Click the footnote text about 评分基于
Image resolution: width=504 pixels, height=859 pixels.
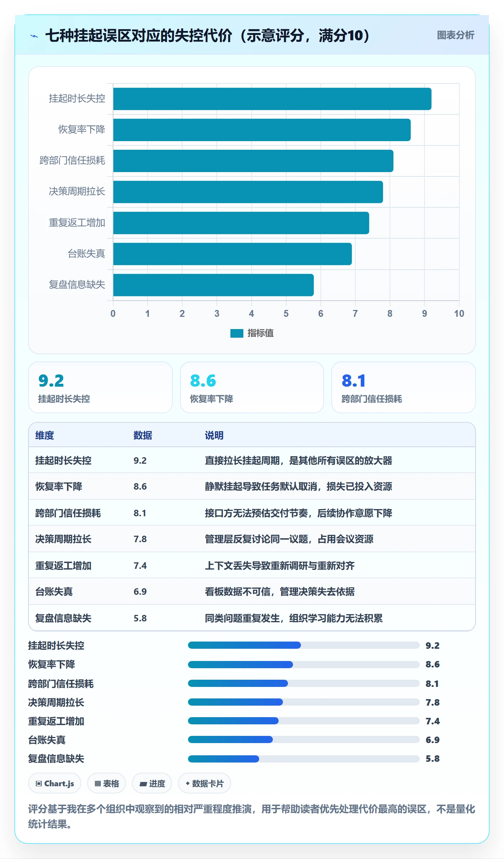[252, 817]
